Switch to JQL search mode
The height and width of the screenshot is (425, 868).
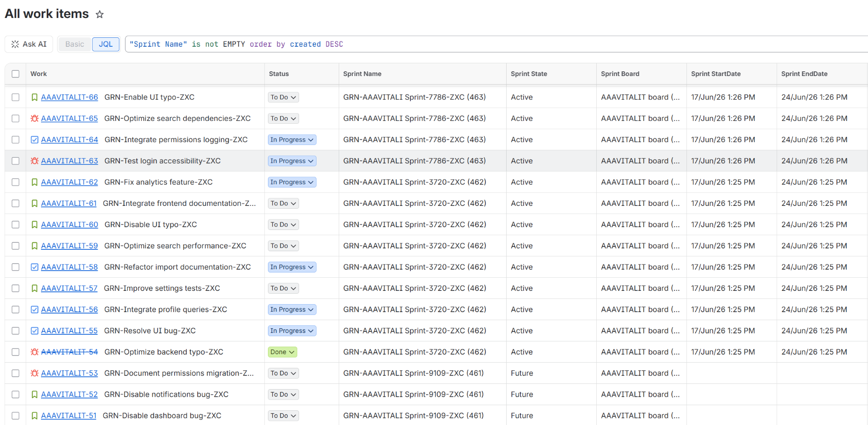point(106,44)
